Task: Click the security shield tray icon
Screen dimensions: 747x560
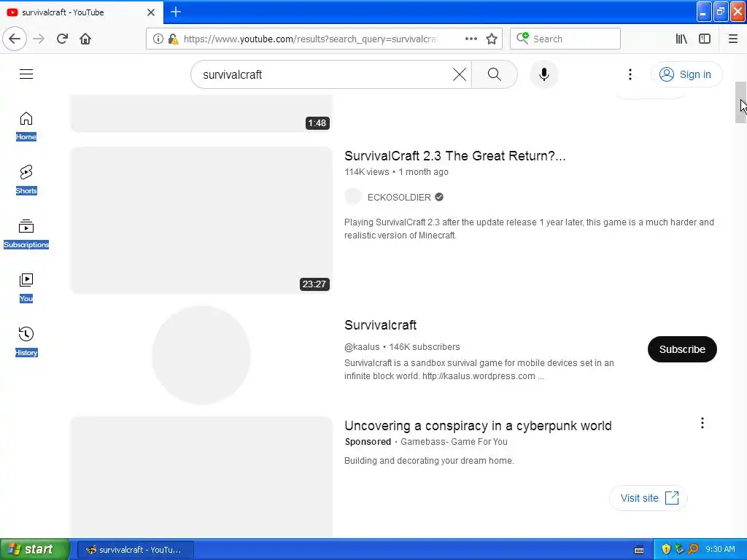Action: click(x=666, y=549)
